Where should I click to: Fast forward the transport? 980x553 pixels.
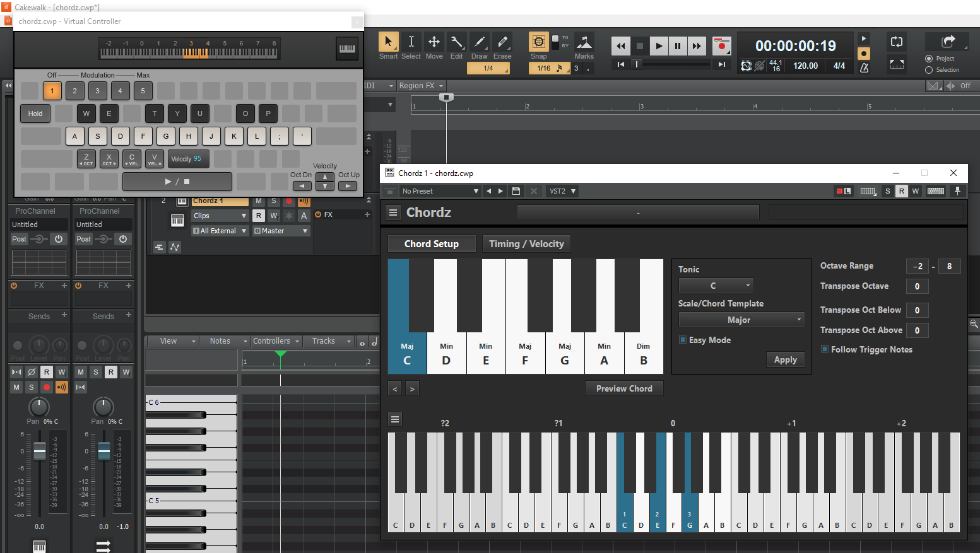696,45
